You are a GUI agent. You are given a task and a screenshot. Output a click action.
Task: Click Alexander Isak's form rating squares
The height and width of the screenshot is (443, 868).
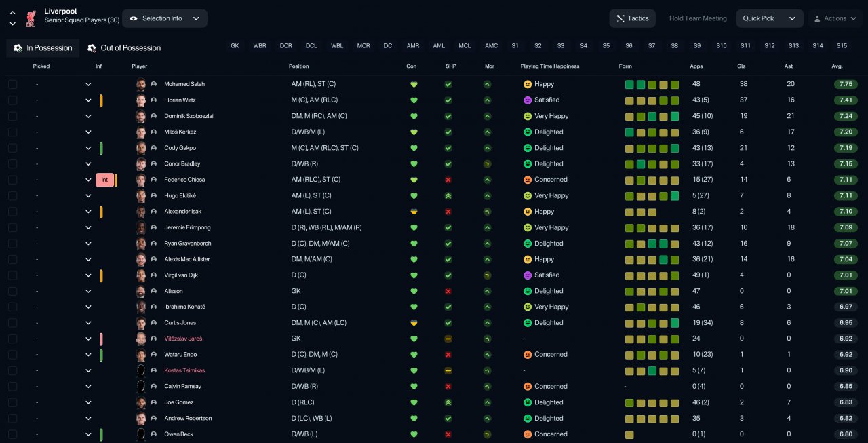pyautogui.click(x=641, y=212)
